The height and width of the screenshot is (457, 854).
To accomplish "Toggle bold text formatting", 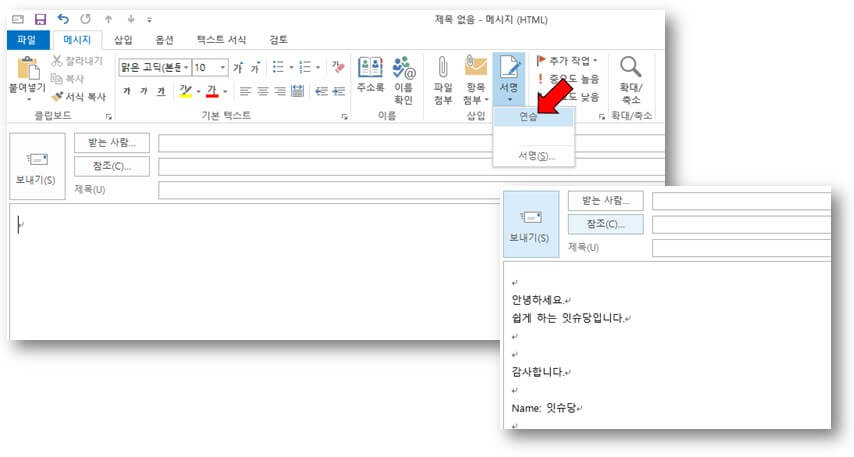I will [x=126, y=92].
